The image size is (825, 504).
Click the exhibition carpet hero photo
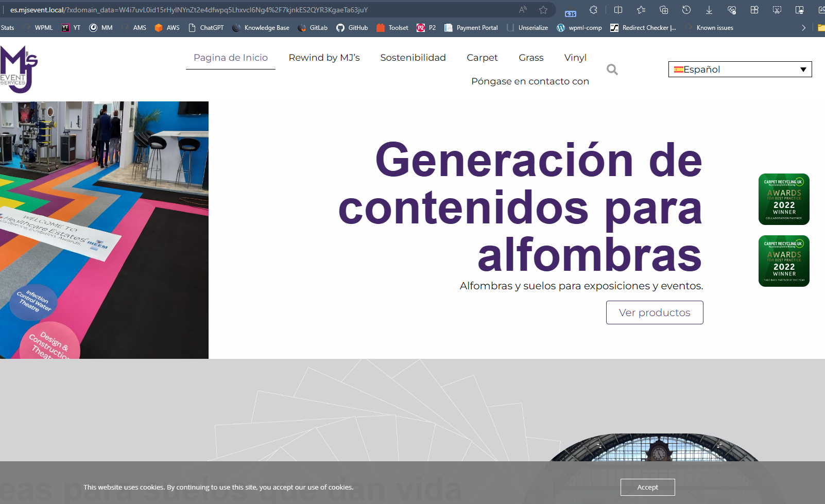pos(104,230)
